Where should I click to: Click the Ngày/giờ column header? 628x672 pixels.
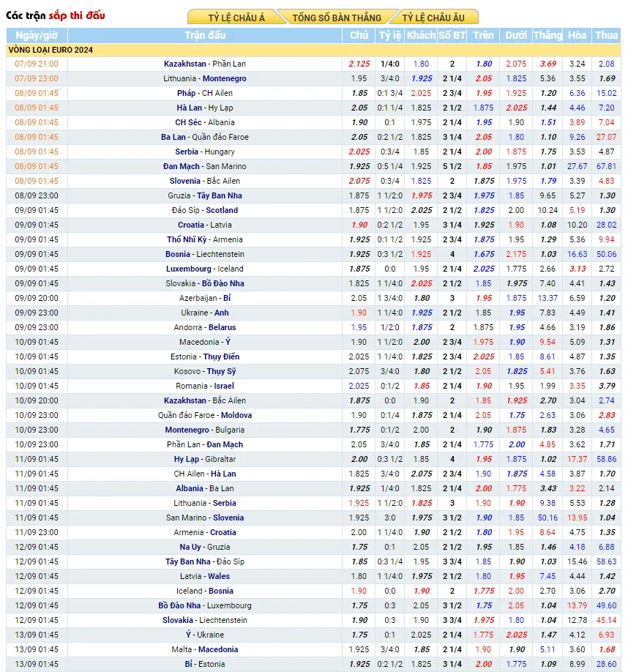(37, 35)
